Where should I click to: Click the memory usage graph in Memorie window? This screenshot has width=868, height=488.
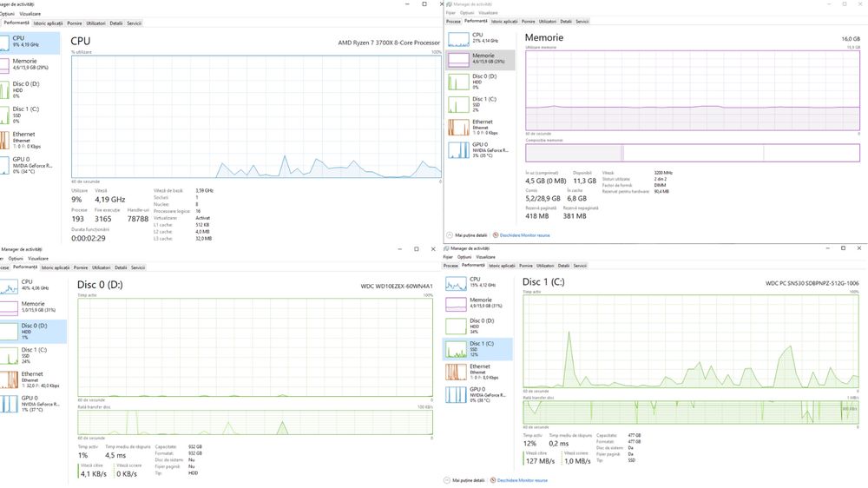point(693,91)
